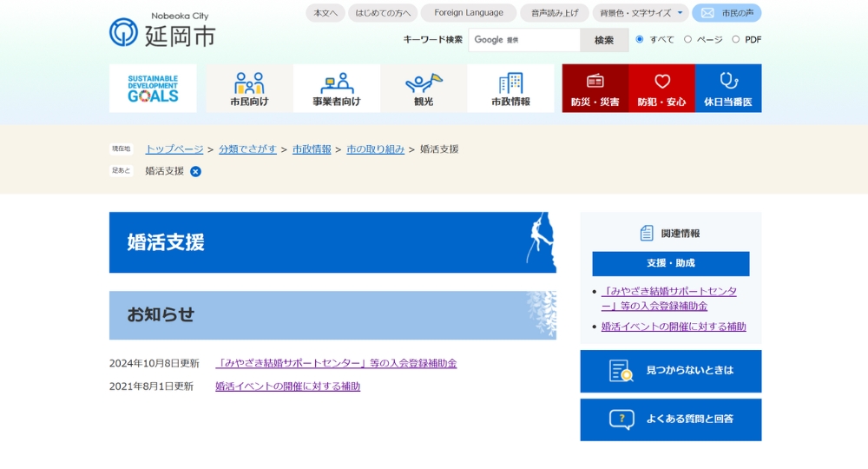The height and width of the screenshot is (469, 868).
Task: Open the 市政情報 city administration menu
Action: tap(510, 88)
